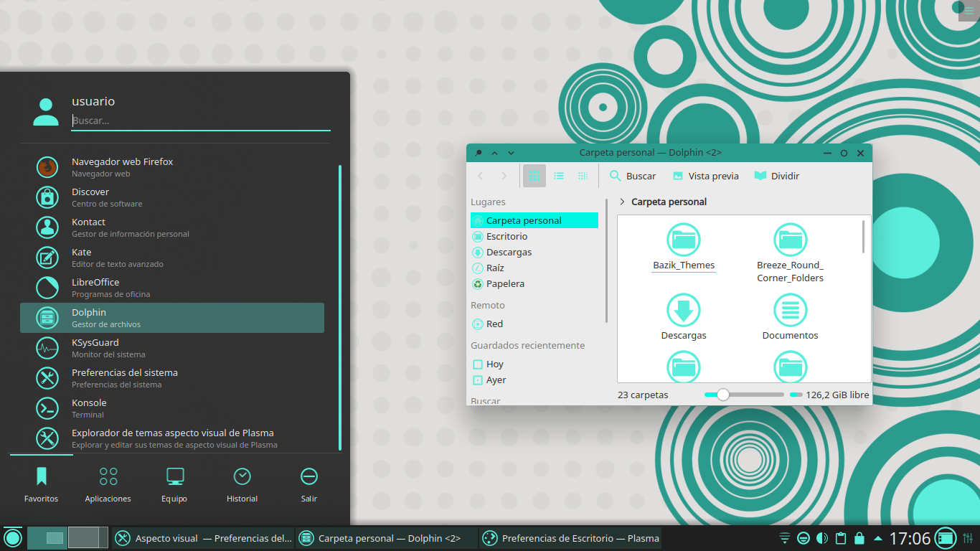Open the Documentos folder
Screen dimensions: 980x551
[x=791, y=316]
